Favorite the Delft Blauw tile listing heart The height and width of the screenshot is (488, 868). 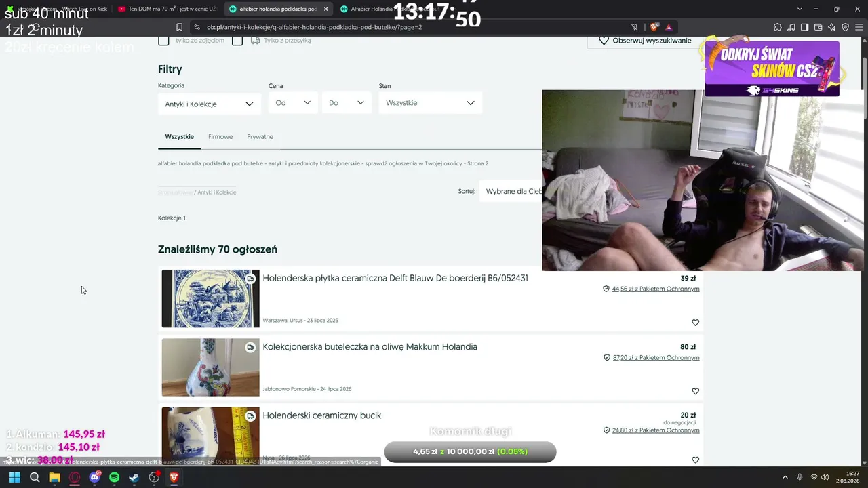pos(695,323)
